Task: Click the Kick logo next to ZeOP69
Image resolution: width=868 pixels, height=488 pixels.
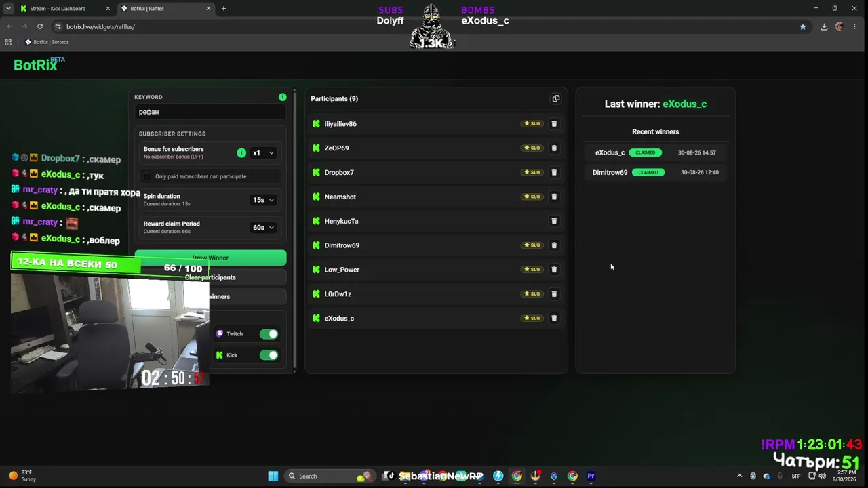Action: pos(316,148)
